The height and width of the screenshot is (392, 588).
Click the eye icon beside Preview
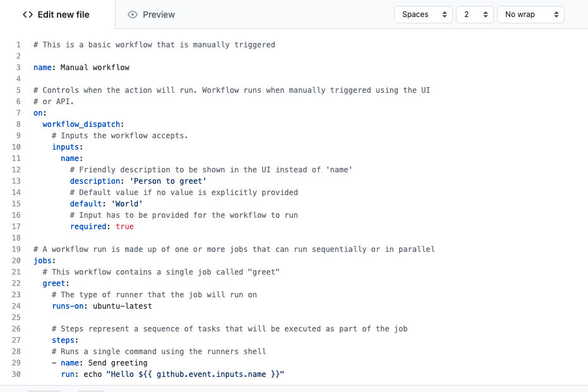(x=133, y=14)
